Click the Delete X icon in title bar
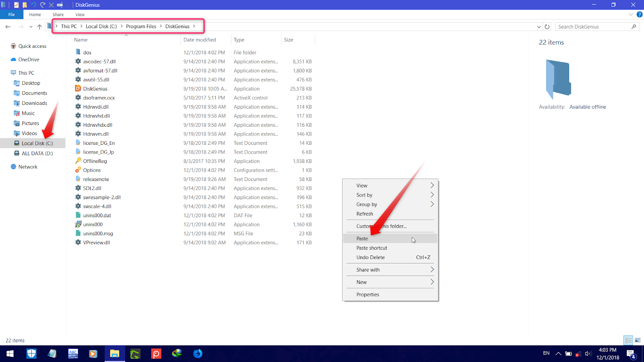644x362 pixels. (51, 5)
